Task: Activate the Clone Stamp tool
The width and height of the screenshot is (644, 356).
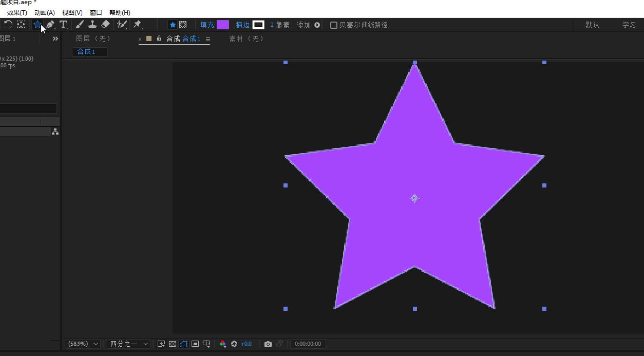Action: (92, 24)
